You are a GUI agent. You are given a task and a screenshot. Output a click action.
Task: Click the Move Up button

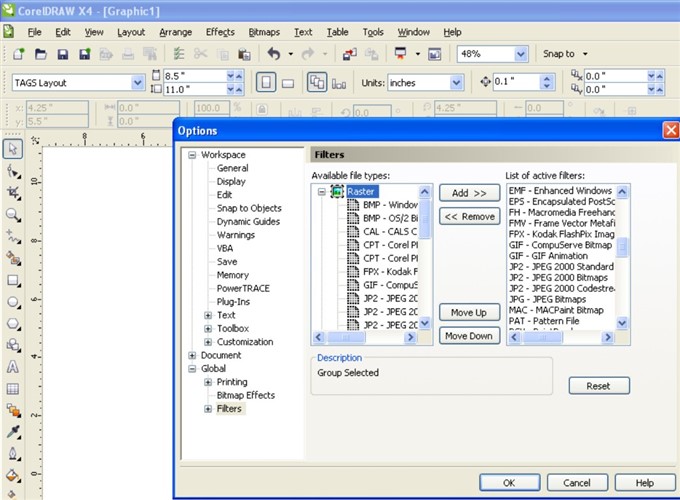point(469,312)
